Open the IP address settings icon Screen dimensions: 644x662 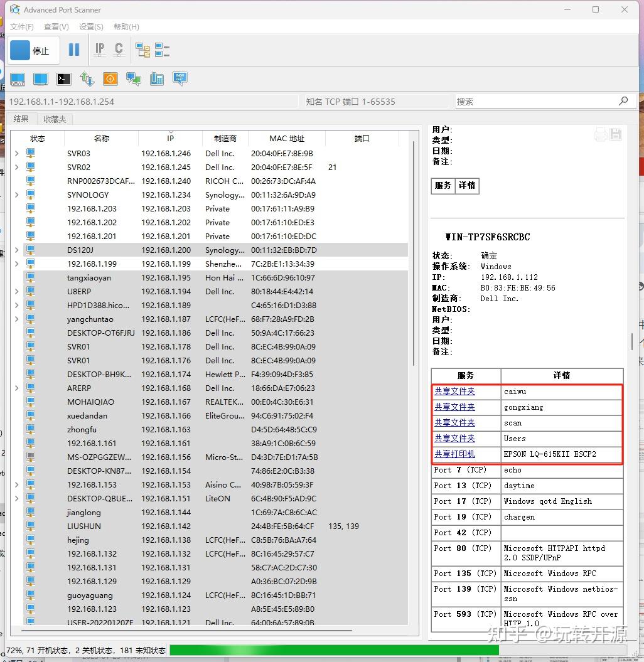[99, 50]
